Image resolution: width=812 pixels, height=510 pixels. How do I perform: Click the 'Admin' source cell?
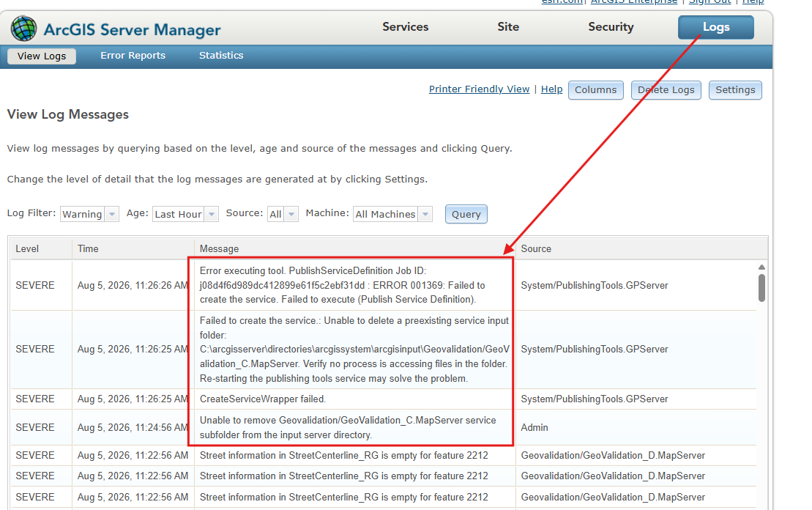tap(534, 428)
